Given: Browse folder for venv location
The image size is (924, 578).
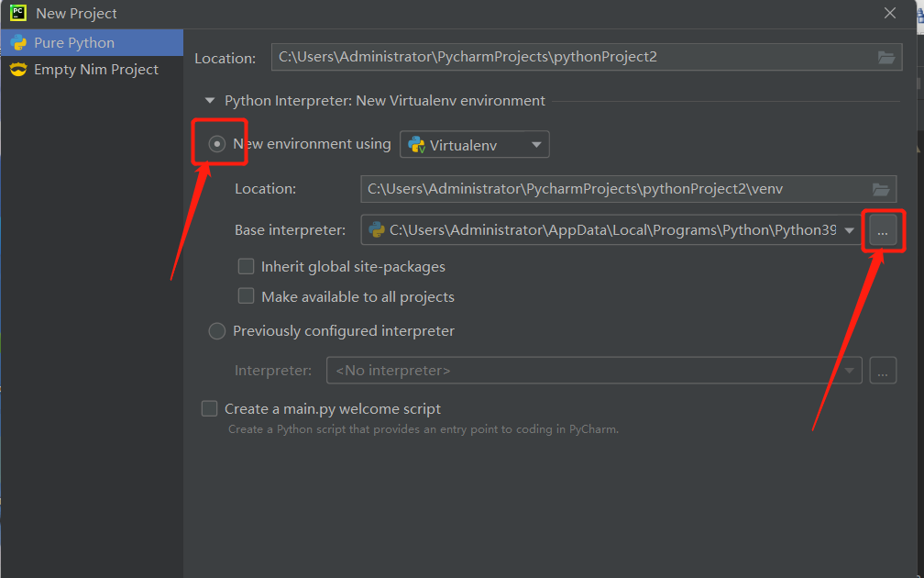Looking at the screenshot, I should coord(881,189).
